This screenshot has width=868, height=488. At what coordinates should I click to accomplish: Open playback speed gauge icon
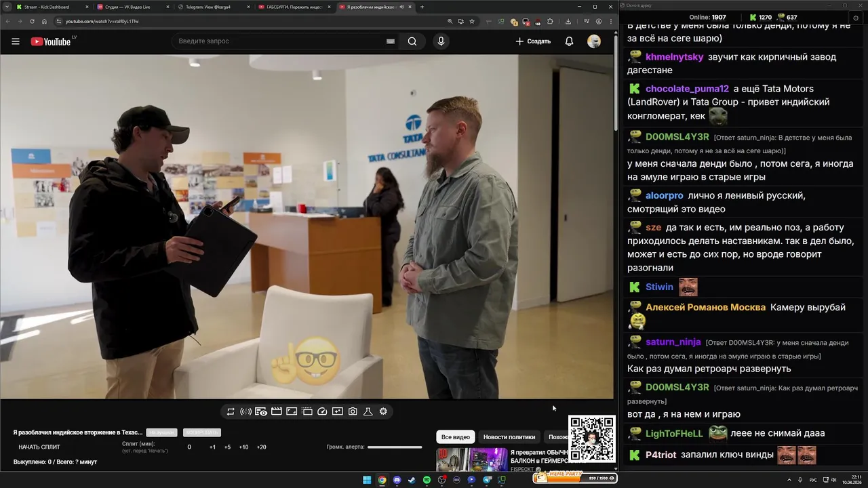(322, 411)
